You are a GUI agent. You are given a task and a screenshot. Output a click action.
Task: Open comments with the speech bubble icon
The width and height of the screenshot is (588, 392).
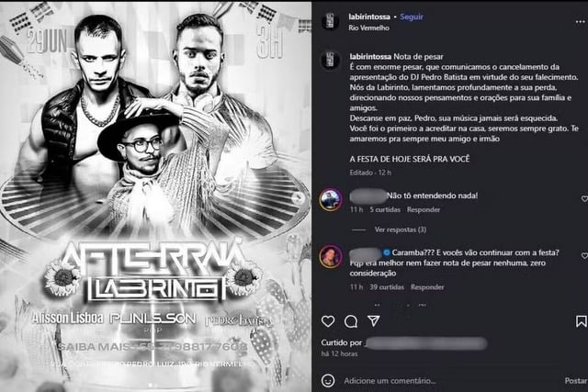pos(351,321)
